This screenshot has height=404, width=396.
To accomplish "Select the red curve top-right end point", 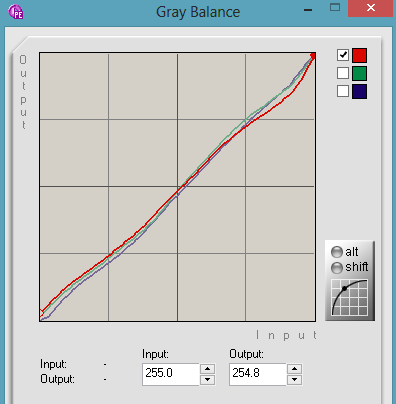I will [x=313, y=56].
